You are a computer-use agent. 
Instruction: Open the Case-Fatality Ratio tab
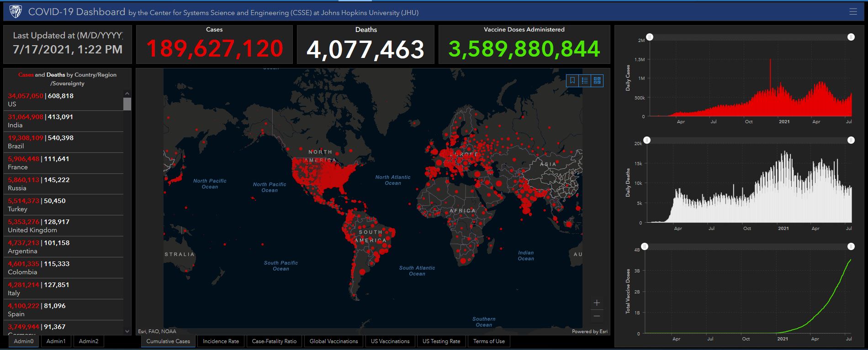click(x=274, y=341)
